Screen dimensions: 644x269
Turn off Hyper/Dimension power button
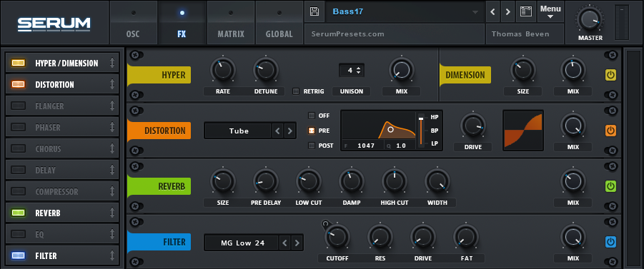point(610,75)
